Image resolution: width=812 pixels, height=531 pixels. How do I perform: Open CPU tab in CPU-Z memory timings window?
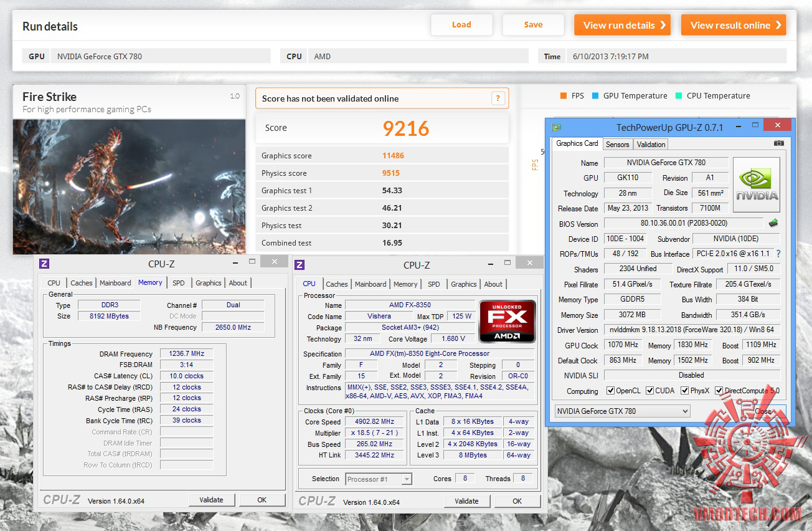click(54, 283)
